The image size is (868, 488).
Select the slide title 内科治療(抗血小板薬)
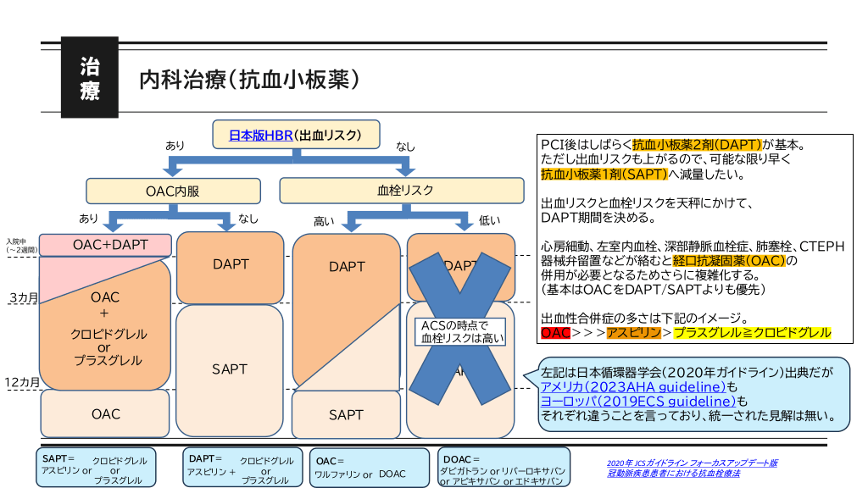pyautogui.click(x=251, y=80)
